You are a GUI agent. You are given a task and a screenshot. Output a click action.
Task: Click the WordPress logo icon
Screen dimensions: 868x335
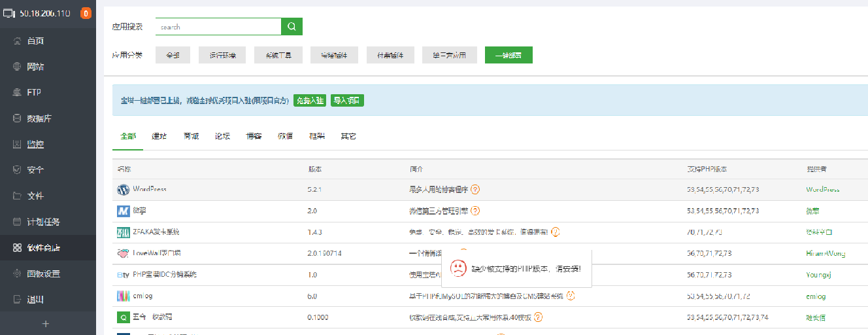(124, 190)
